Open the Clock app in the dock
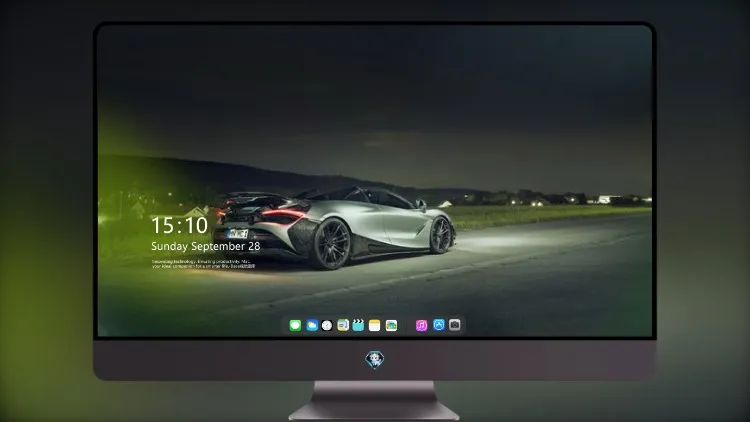The width and height of the screenshot is (750, 422). pos(327,325)
